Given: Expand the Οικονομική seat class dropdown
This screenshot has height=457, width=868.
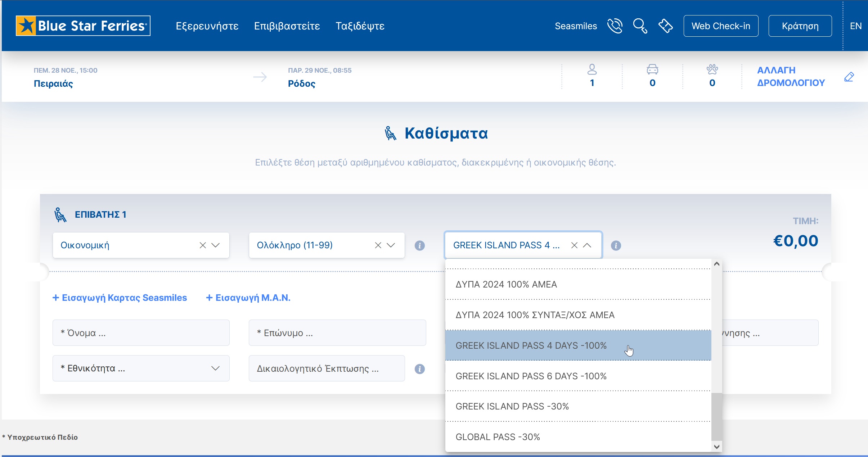Looking at the screenshot, I should click(216, 245).
